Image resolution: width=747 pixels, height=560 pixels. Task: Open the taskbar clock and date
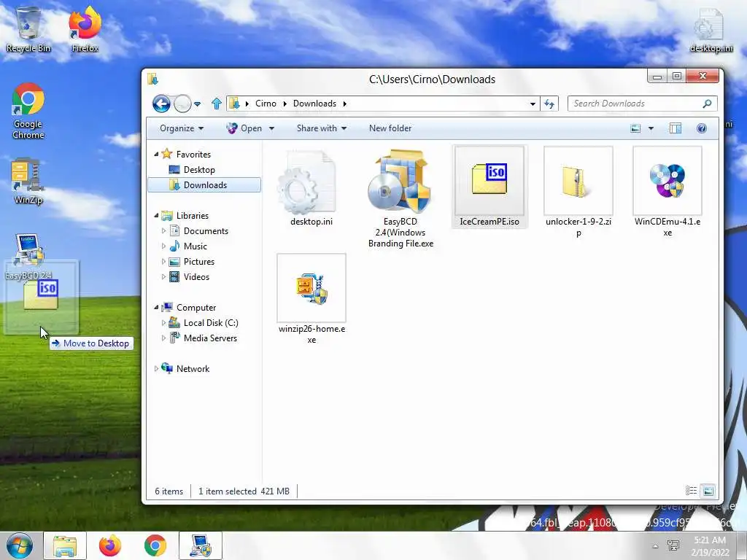(710, 545)
